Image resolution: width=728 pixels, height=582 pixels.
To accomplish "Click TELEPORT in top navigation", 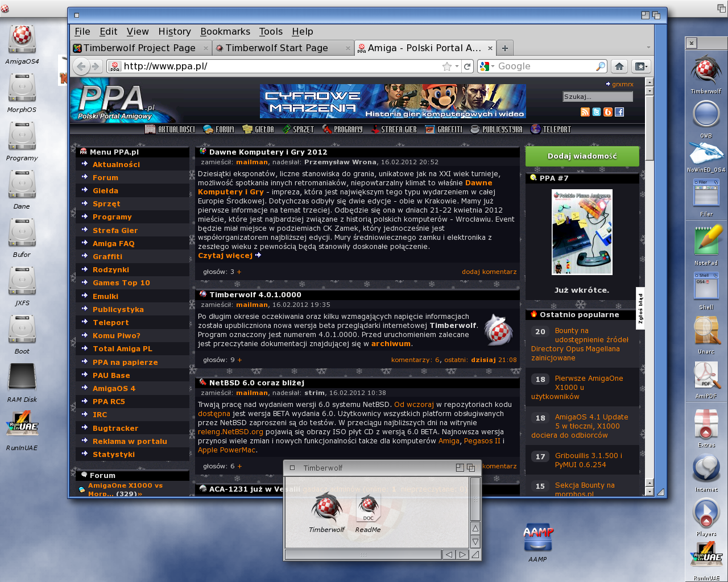I will (551, 130).
